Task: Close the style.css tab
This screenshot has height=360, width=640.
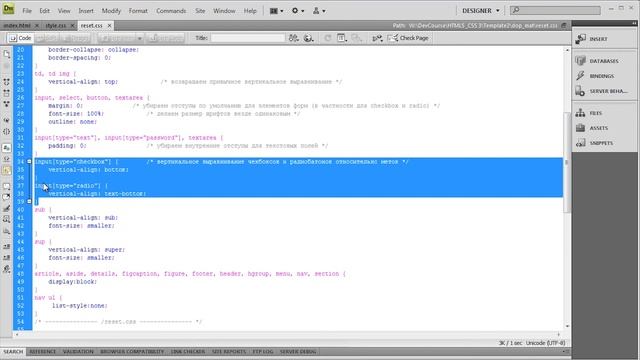Action: point(73,25)
